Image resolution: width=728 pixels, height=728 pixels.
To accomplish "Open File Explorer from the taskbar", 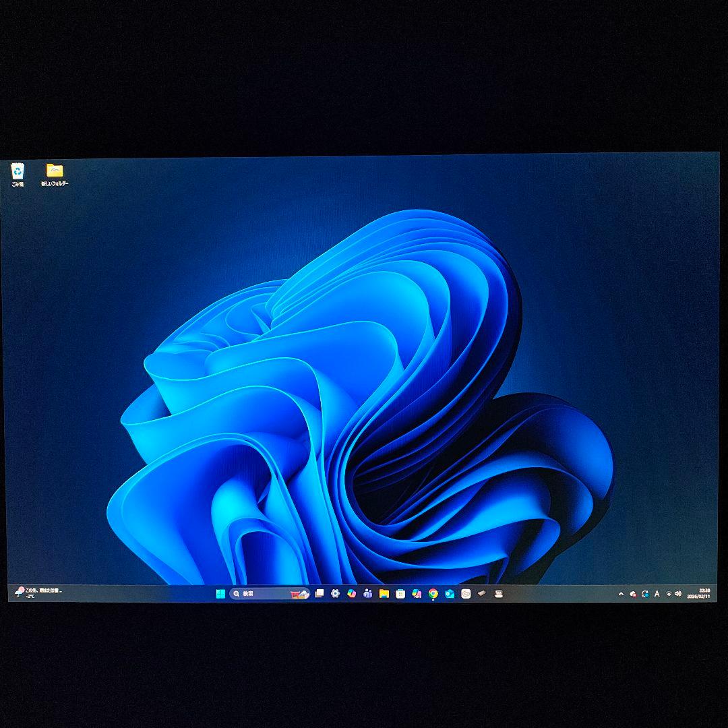I will tap(384, 593).
